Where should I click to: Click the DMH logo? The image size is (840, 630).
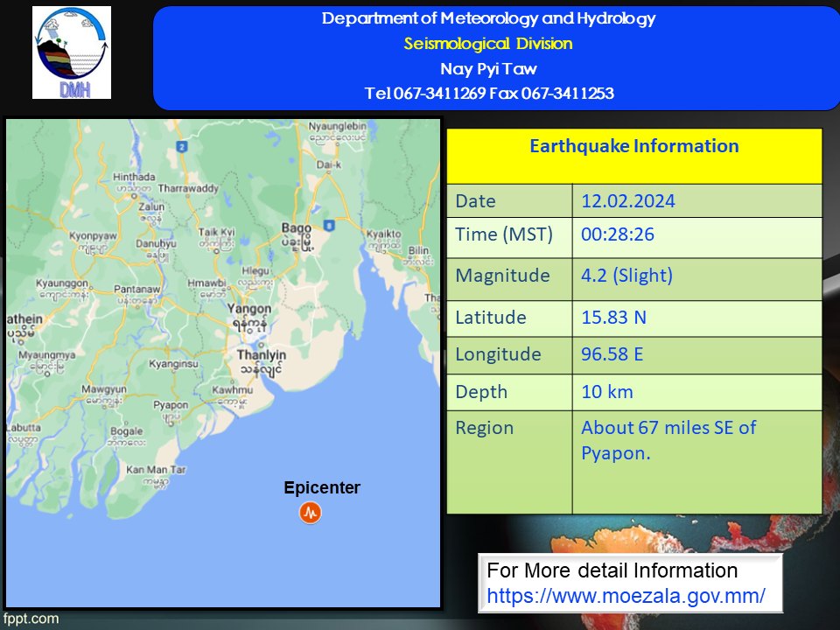[72, 52]
